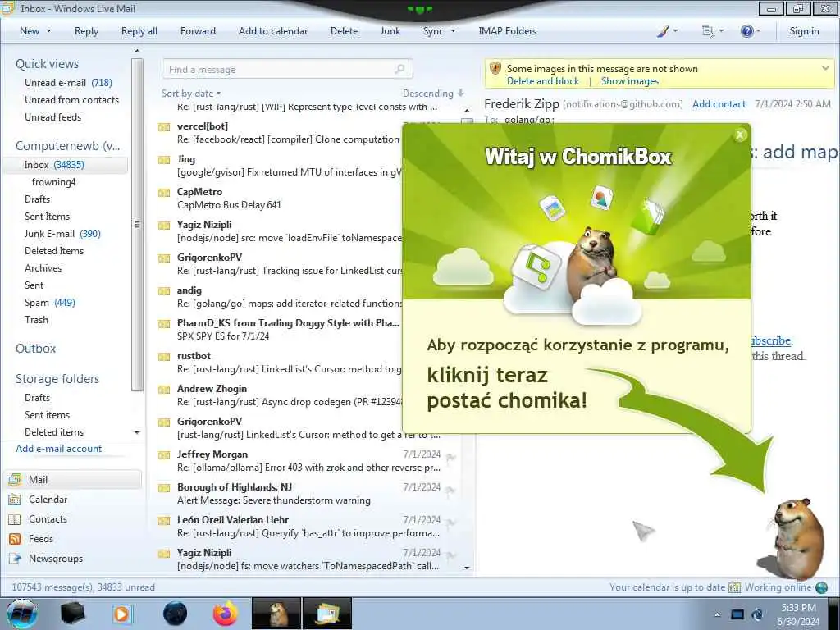Mark message as Junk
Image resolution: width=840 pixels, height=630 pixels.
pyautogui.click(x=390, y=31)
